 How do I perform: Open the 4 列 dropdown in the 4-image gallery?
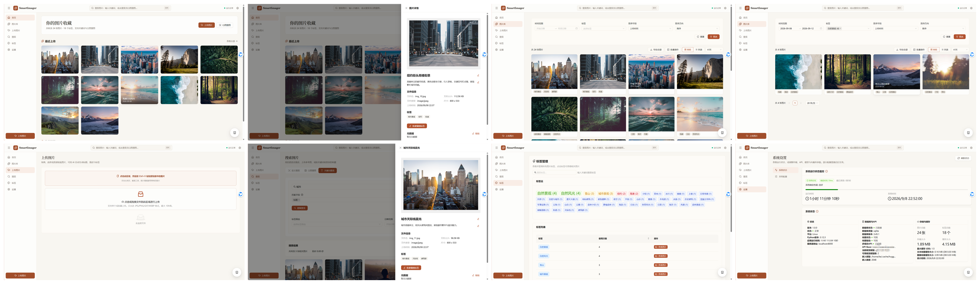point(960,50)
